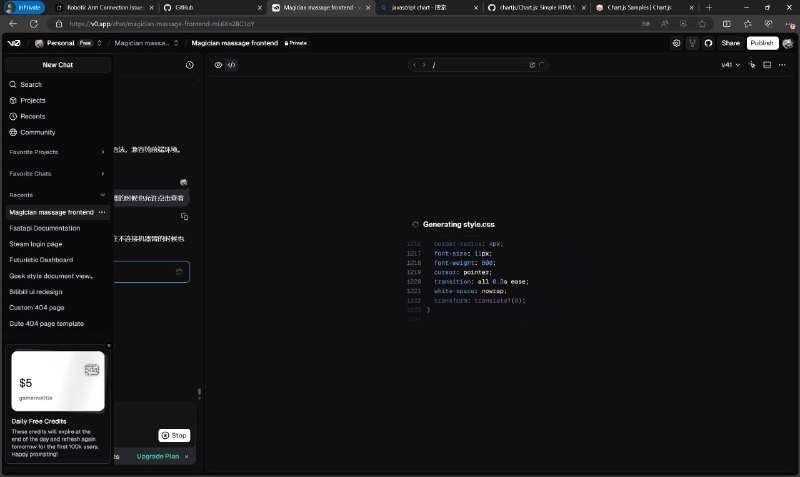Switch to preview mode with eye icon
Viewport: 800px width, 477px height.
coord(219,65)
